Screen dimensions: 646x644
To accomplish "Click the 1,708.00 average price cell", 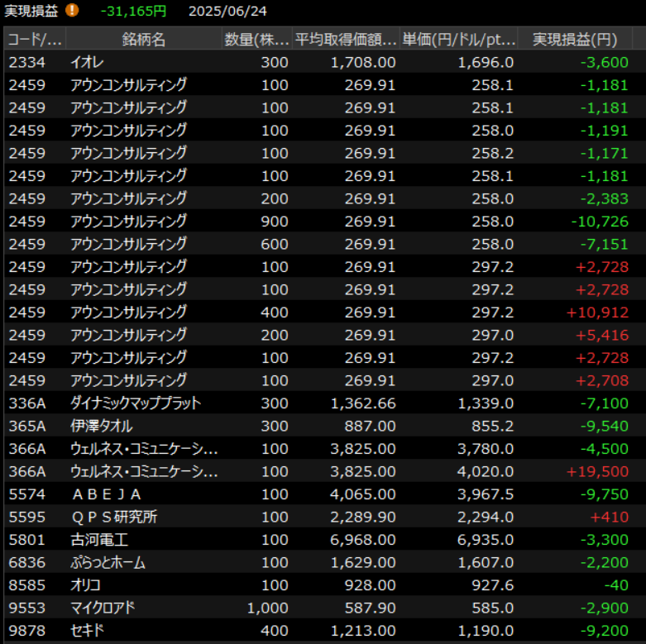I will [x=363, y=62].
